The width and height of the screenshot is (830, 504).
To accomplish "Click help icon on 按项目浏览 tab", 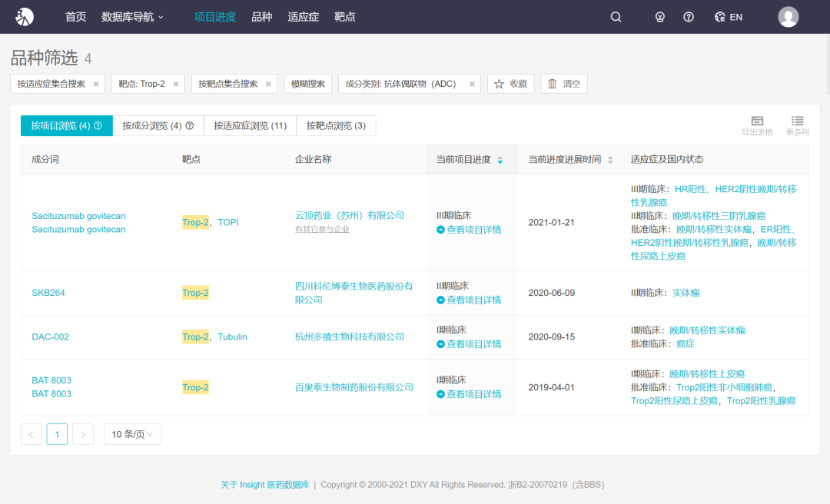I will 98,125.
